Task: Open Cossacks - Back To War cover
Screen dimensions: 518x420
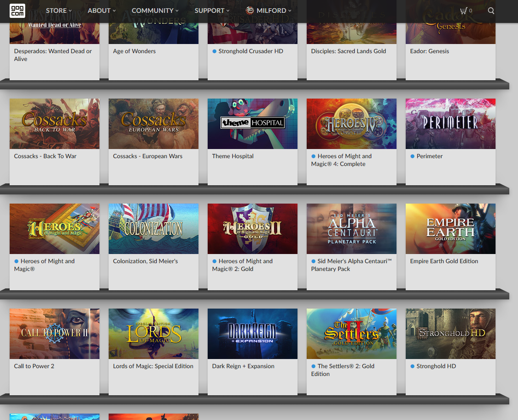Action: point(55,124)
